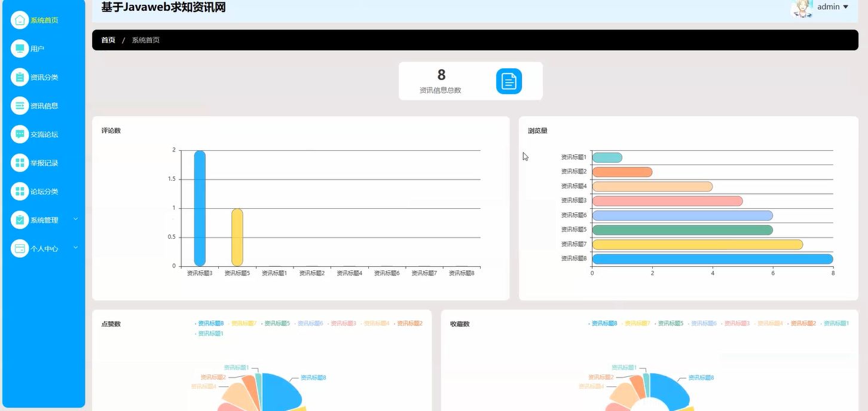Toggle 资讯标题1 legend in 点赞数 chart
This screenshot has height=411, width=868.
coord(209,334)
